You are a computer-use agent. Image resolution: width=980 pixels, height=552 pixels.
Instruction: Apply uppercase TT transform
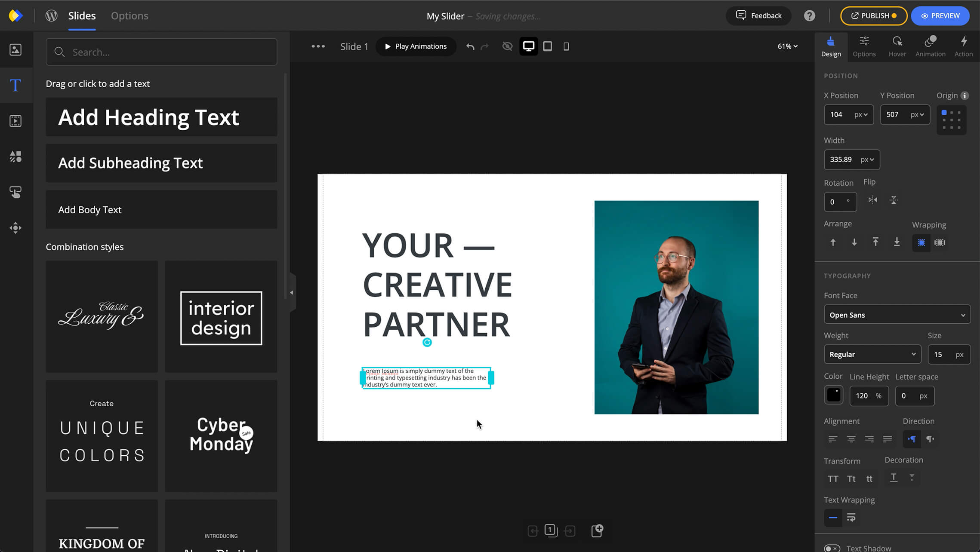tap(833, 479)
